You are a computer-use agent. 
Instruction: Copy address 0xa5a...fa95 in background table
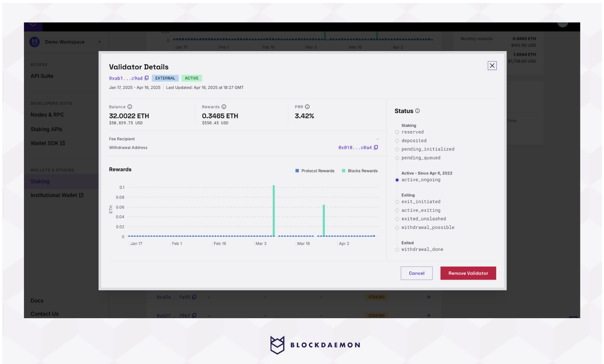(194, 297)
